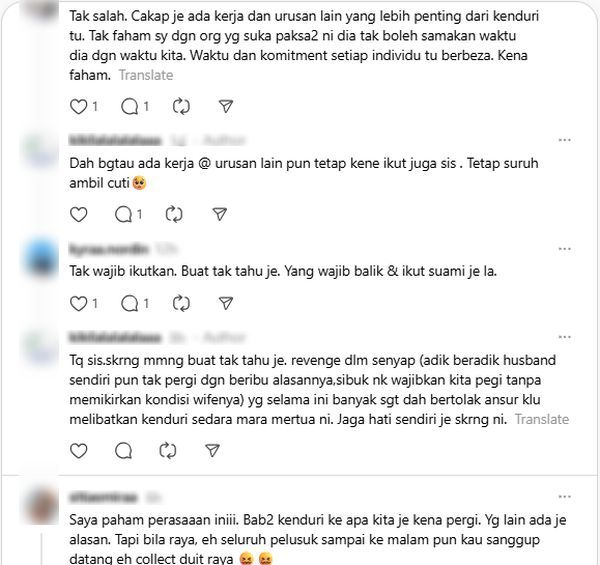Reply to the 'Tak salah. Cakap je' comment
Viewport: 600px width, 565px height.
130,107
